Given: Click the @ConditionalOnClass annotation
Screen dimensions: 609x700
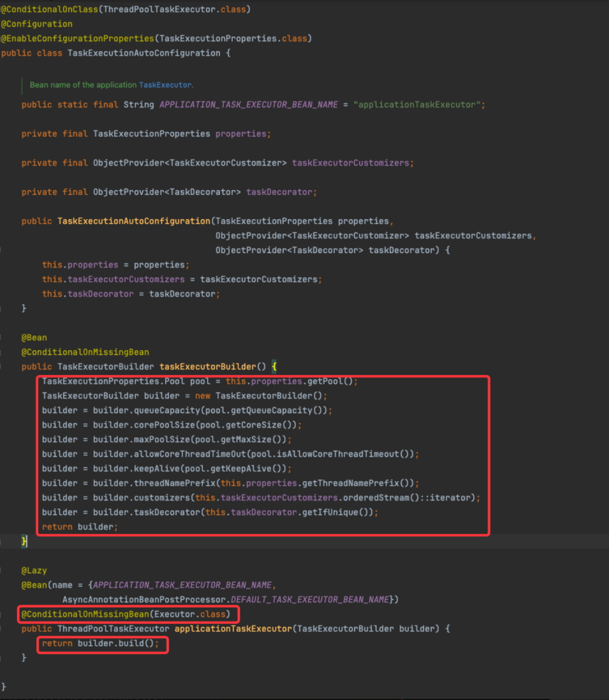Looking at the screenshot, I should [x=50, y=10].
